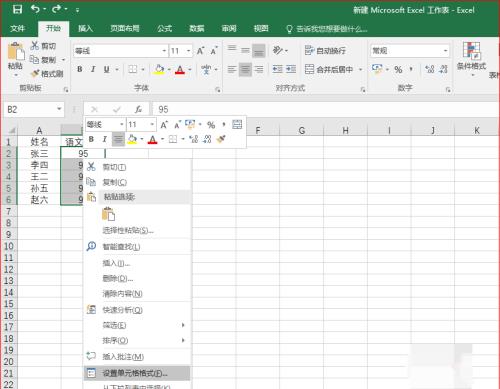
Task: Click the 合并后居中 button
Action: [329, 69]
